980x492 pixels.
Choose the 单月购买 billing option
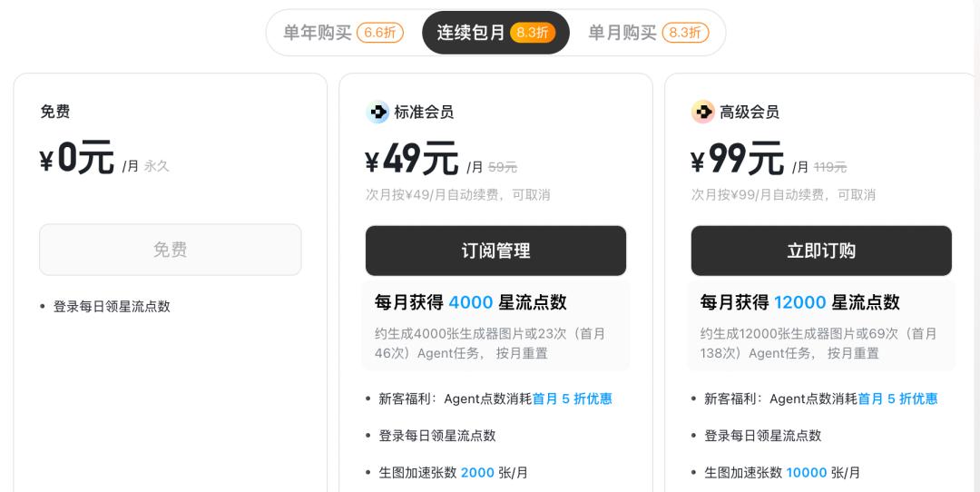click(x=648, y=33)
